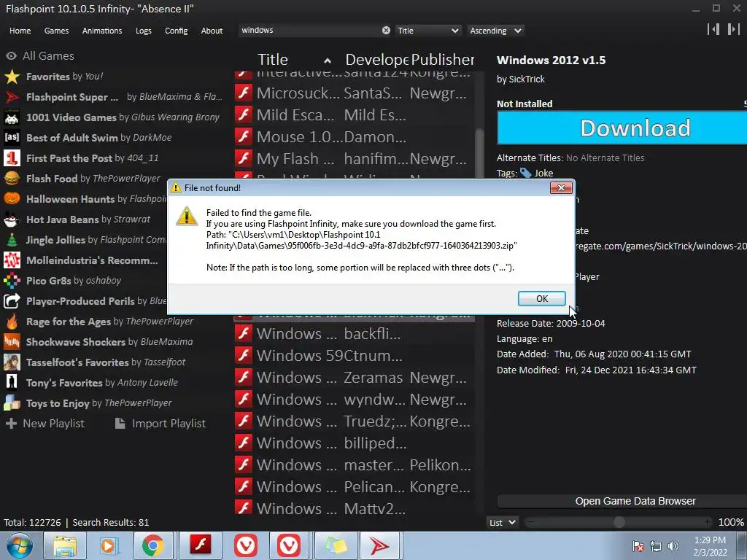Click the First Past the Post icon
747x560 pixels.
[12, 158]
